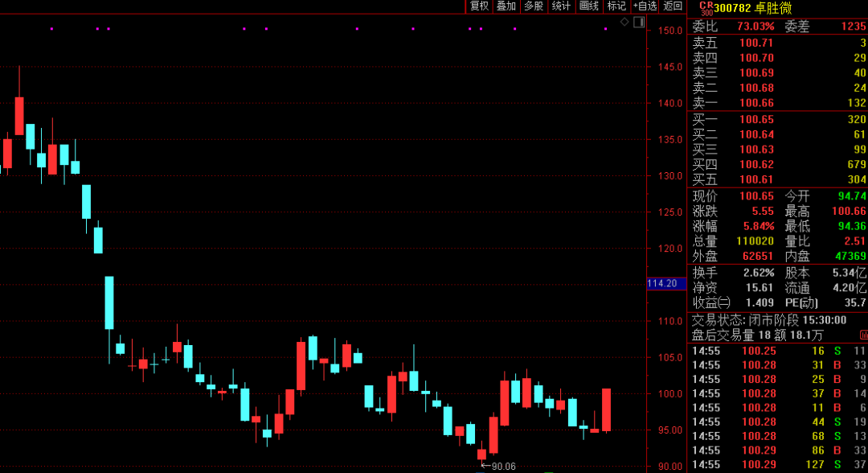Click the 净资 15.61 value
Screen dimensions: 868x473
pyautogui.click(x=759, y=287)
